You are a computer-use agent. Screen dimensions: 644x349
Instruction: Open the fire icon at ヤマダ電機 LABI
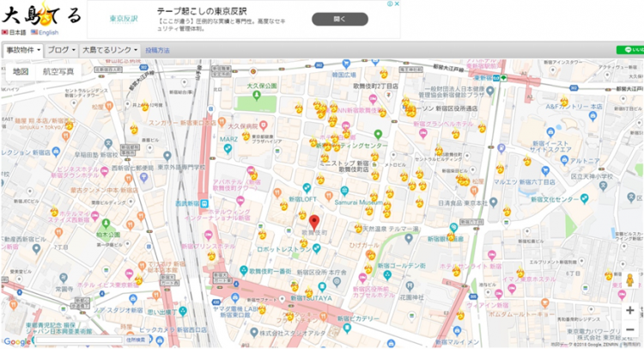[262, 309]
